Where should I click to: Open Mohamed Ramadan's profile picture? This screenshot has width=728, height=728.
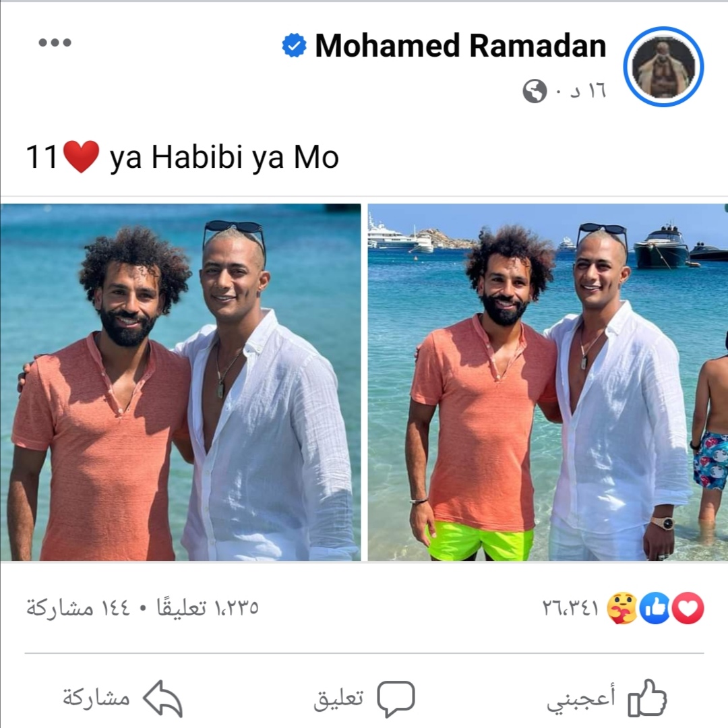(x=663, y=67)
